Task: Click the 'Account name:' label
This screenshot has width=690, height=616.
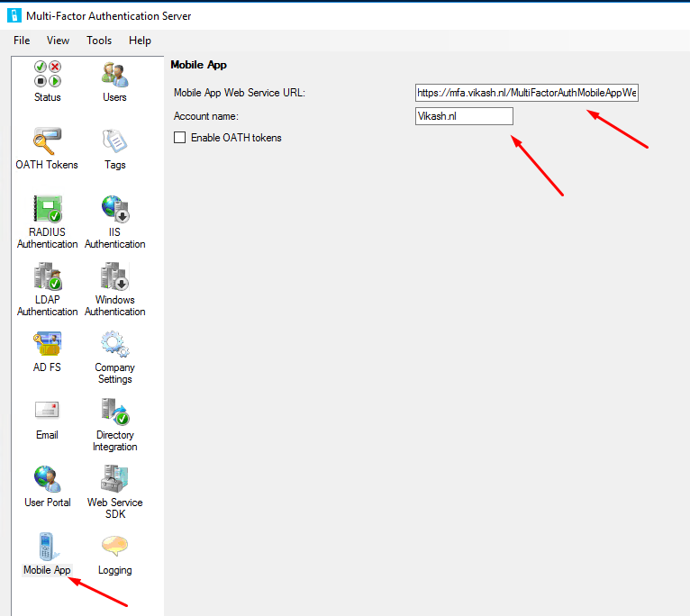Action: tap(206, 116)
